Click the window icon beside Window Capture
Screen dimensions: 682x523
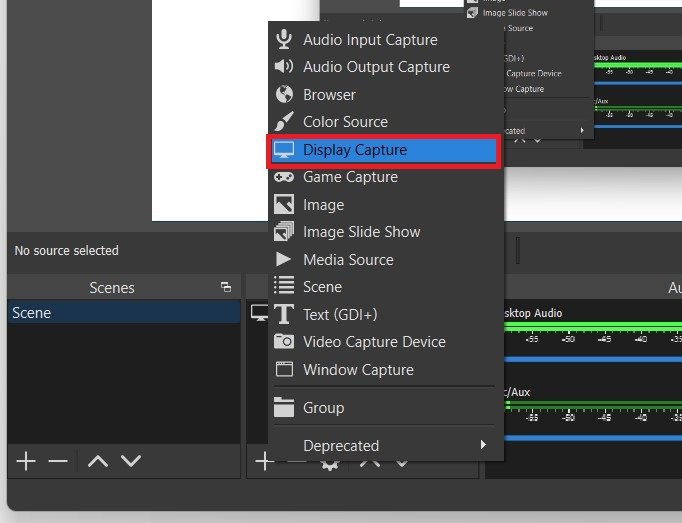click(284, 369)
